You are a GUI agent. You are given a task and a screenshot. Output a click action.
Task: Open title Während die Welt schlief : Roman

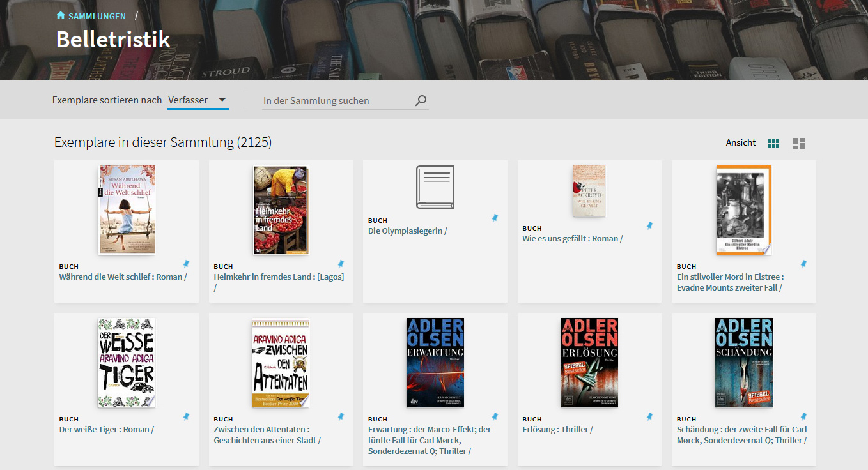tap(123, 277)
